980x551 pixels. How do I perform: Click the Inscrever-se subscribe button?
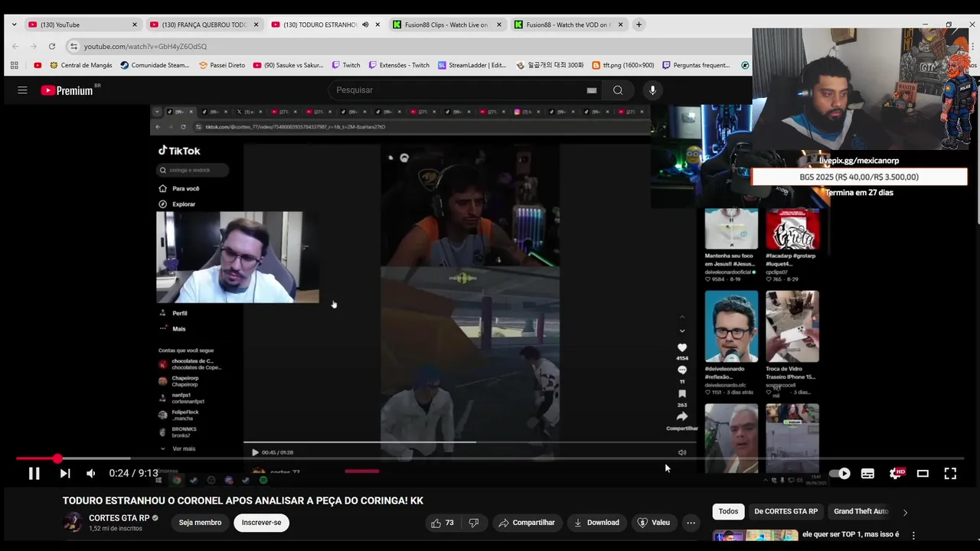pos(261,523)
